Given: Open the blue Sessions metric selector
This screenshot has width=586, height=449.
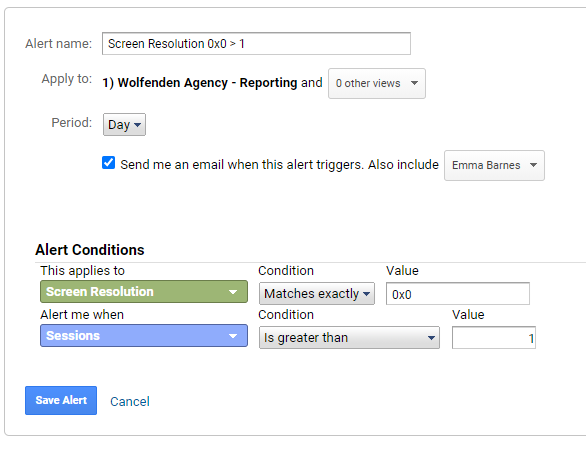Looking at the screenshot, I should tap(144, 336).
